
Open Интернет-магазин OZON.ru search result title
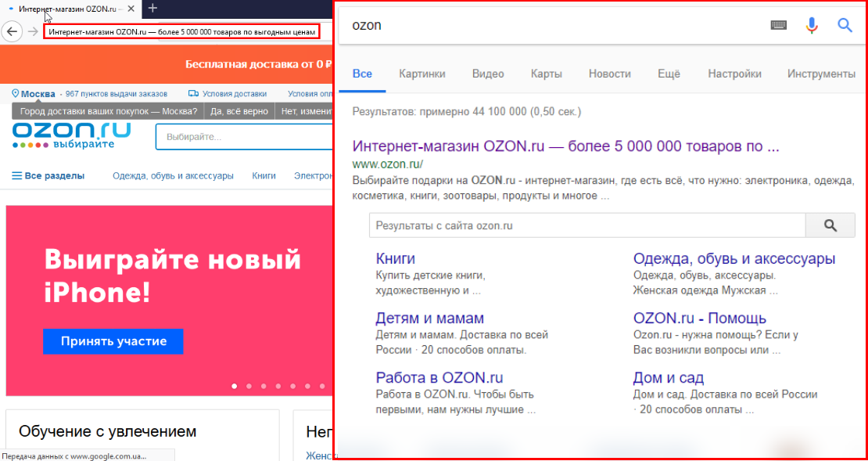point(565,147)
